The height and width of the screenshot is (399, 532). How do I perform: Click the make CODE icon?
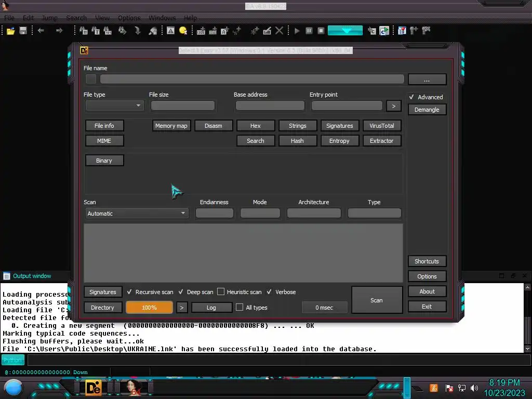201,31
